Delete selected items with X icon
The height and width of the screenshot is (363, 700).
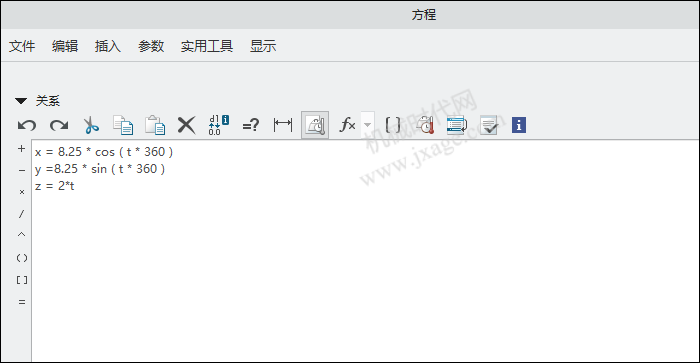(x=187, y=125)
